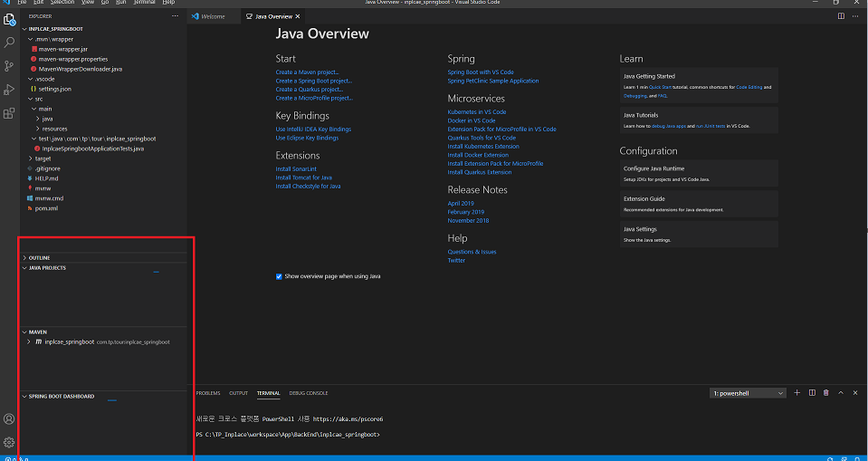Open InplcaeSpringbootApplicationTests.java file

click(x=93, y=149)
